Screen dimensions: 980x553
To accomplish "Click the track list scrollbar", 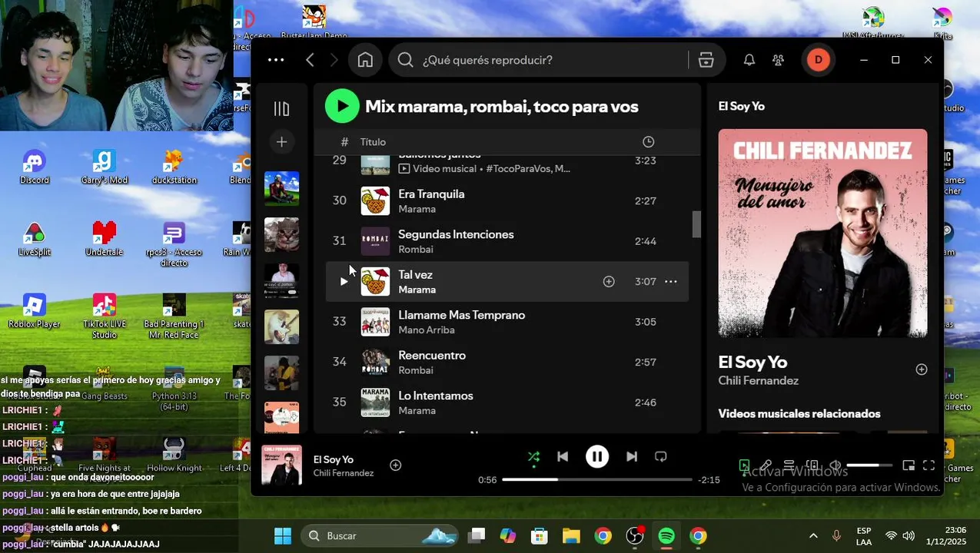I will pyautogui.click(x=696, y=224).
